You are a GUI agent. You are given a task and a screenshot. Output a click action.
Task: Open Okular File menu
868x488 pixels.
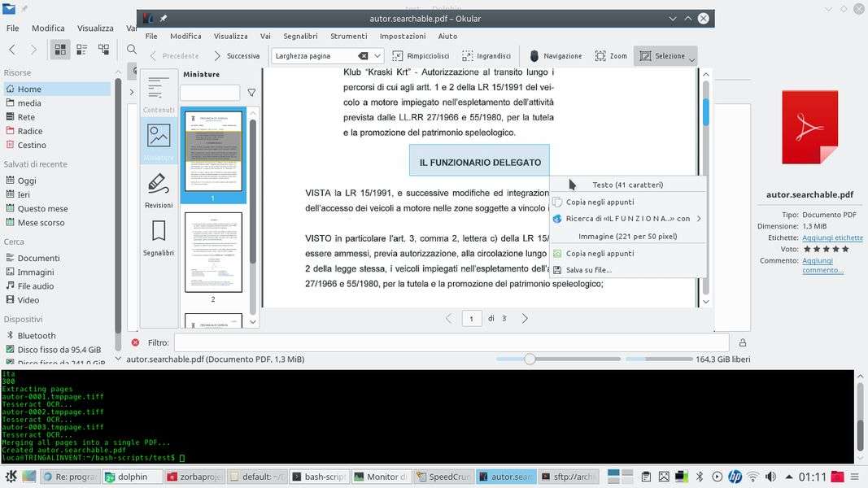(151, 36)
